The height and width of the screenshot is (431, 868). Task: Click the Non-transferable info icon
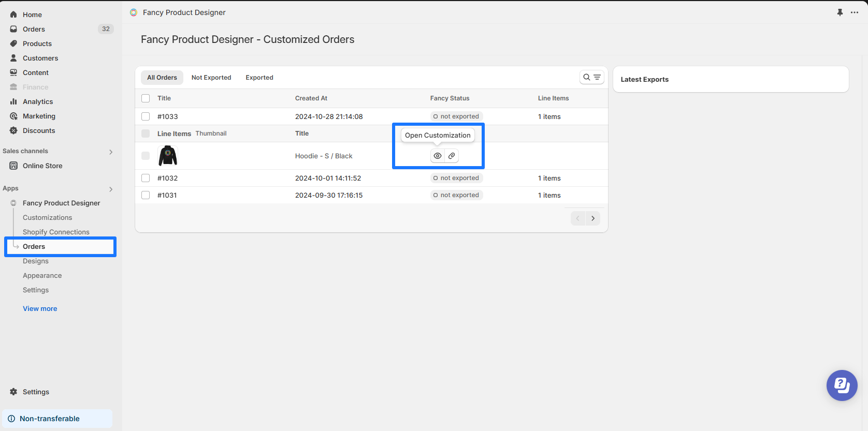11,419
